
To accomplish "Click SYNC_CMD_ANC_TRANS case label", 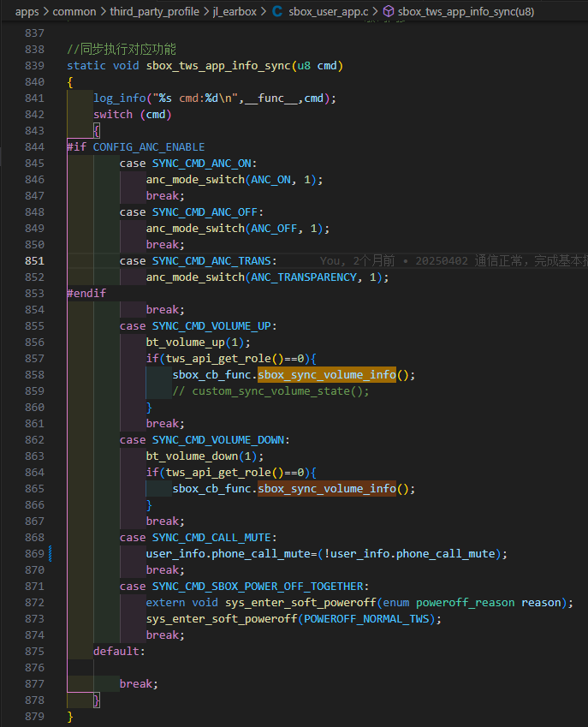I will (211, 261).
